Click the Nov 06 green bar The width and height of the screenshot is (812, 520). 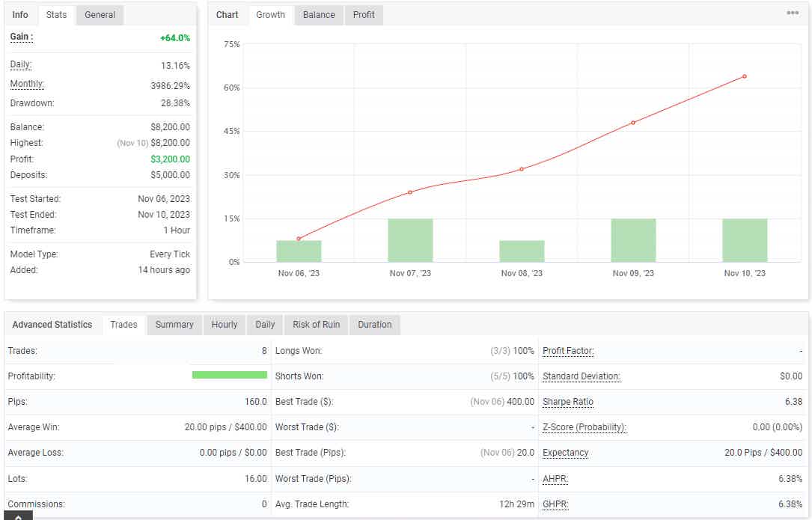click(299, 251)
